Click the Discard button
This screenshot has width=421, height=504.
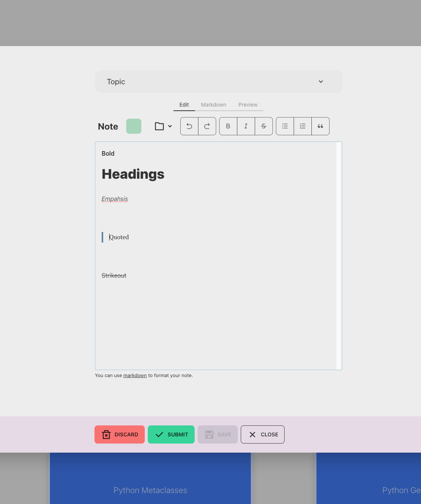119,434
